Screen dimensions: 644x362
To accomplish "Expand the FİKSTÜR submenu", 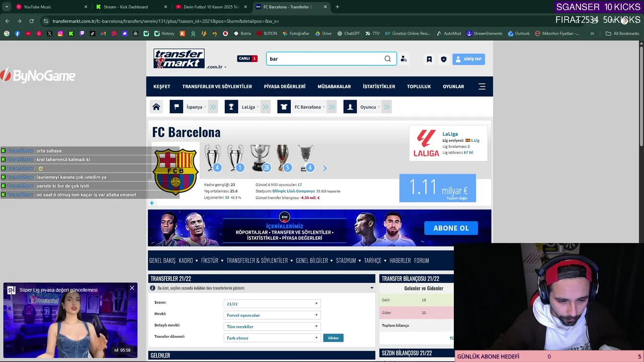I will click(212, 260).
